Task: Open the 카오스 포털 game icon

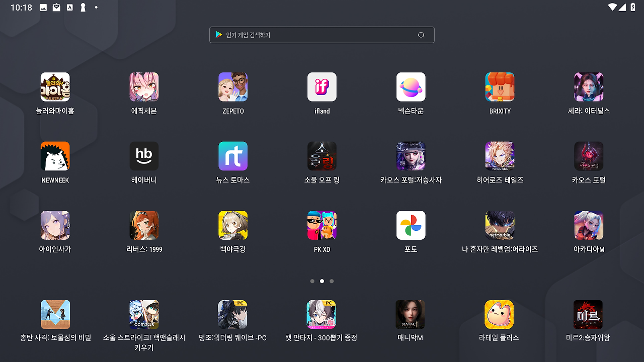Action: tap(589, 156)
